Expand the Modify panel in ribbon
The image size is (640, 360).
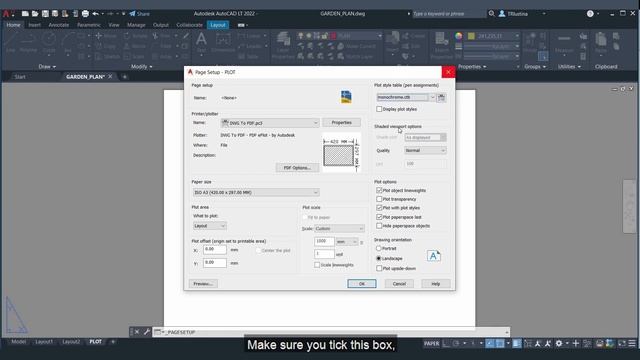[x=141, y=67]
